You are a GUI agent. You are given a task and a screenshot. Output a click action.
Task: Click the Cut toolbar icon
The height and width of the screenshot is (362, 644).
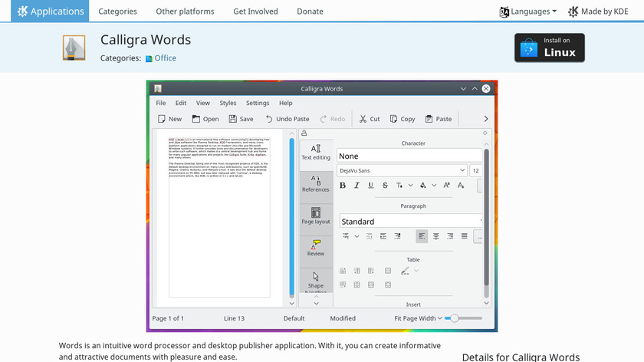[x=370, y=119]
